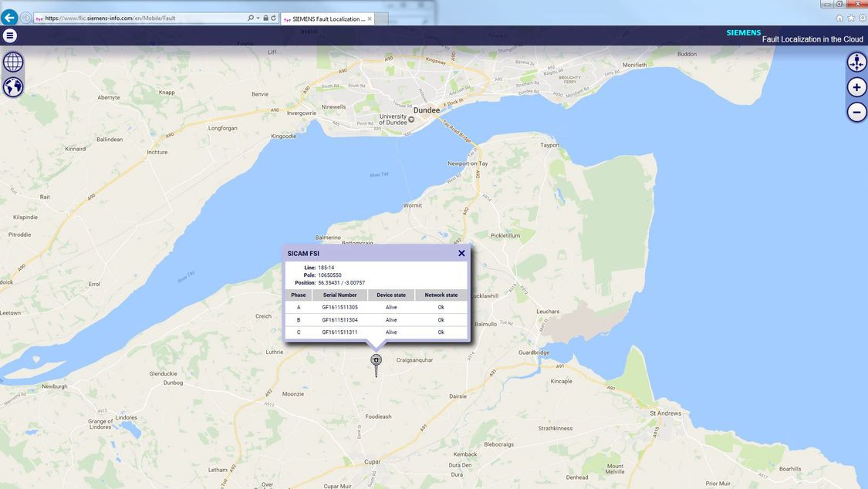Open a new tab beside the Siemens tab

pyautogui.click(x=382, y=19)
